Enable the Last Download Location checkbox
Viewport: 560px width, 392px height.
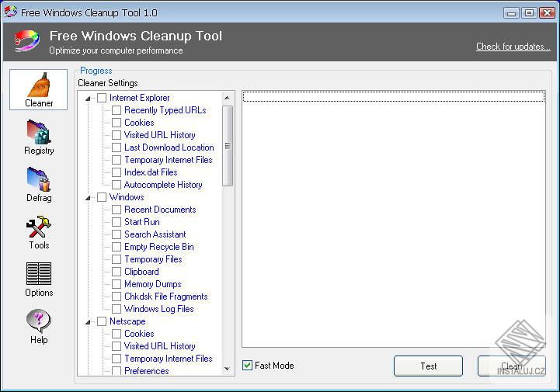pos(117,147)
